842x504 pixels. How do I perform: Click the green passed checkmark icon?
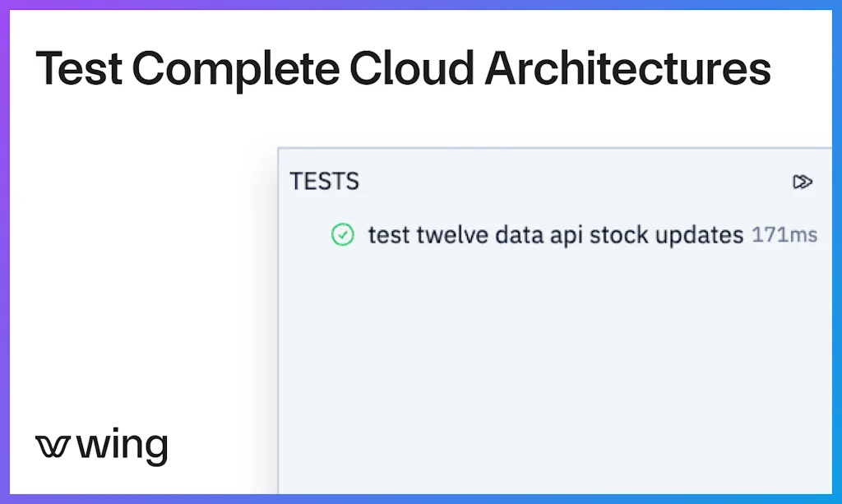pos(342,235)
